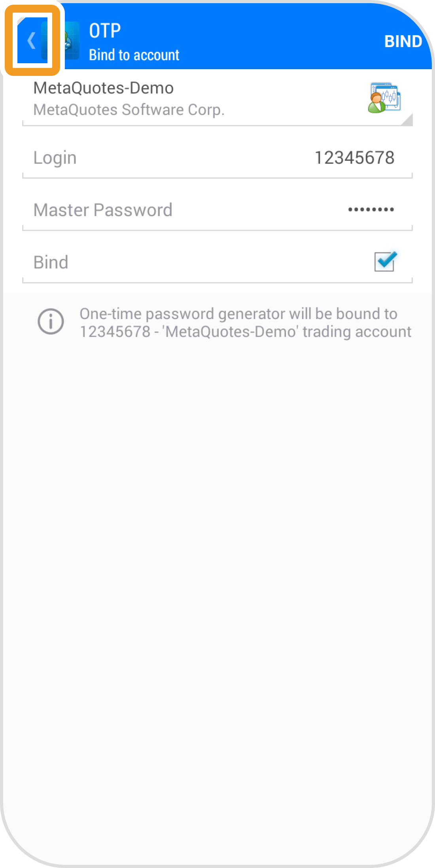
Task: Expand the server selector corner triangle
Action: point(408,120)
